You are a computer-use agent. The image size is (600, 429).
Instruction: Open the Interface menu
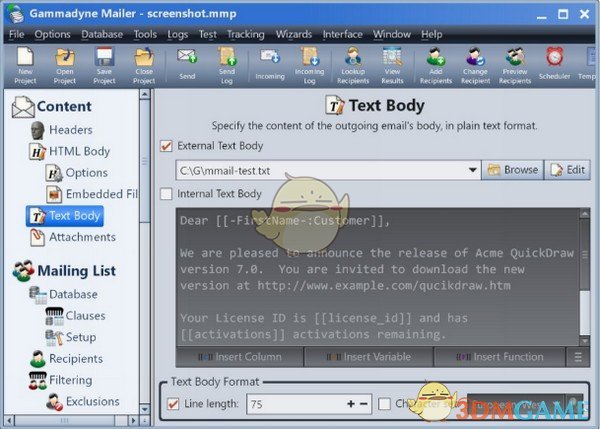point(342,34)
